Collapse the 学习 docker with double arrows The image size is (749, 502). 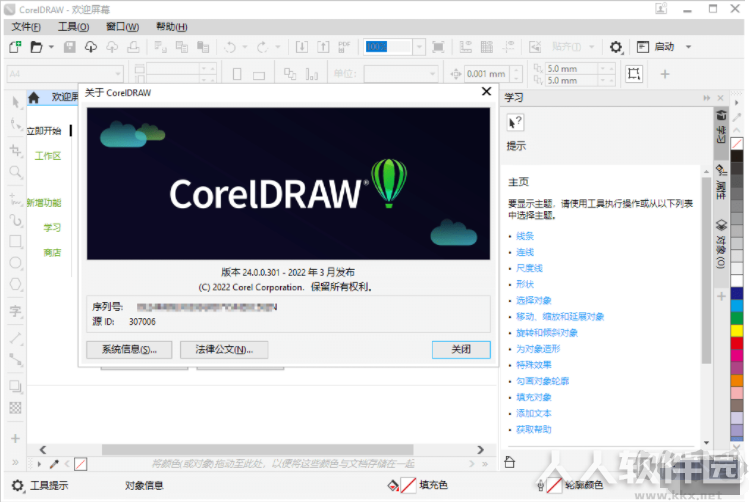coord(706,98)
